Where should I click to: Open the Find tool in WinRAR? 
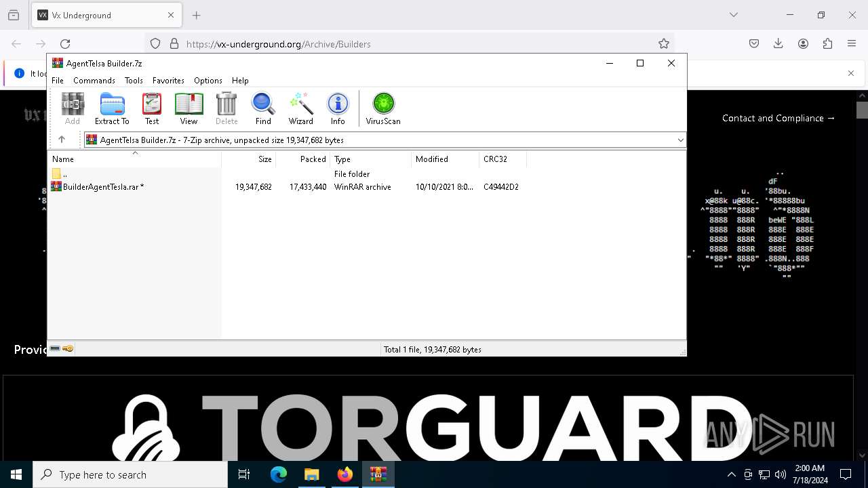pyautogui.click(x=263, y=108)
